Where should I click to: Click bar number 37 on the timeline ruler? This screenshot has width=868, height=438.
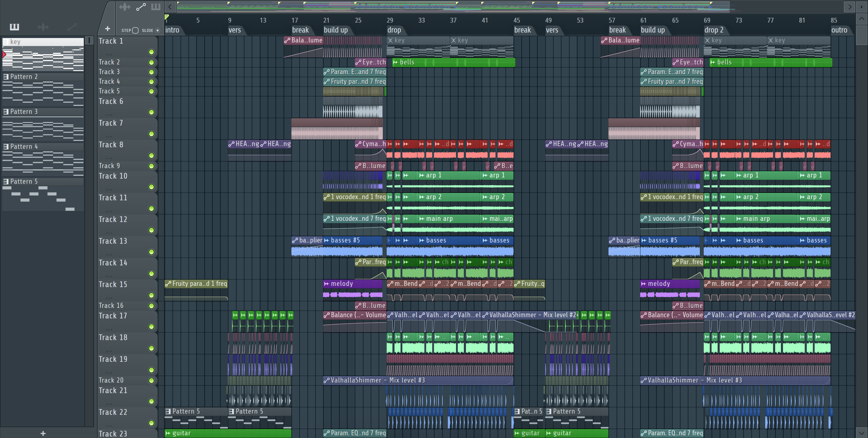point(453,20)
